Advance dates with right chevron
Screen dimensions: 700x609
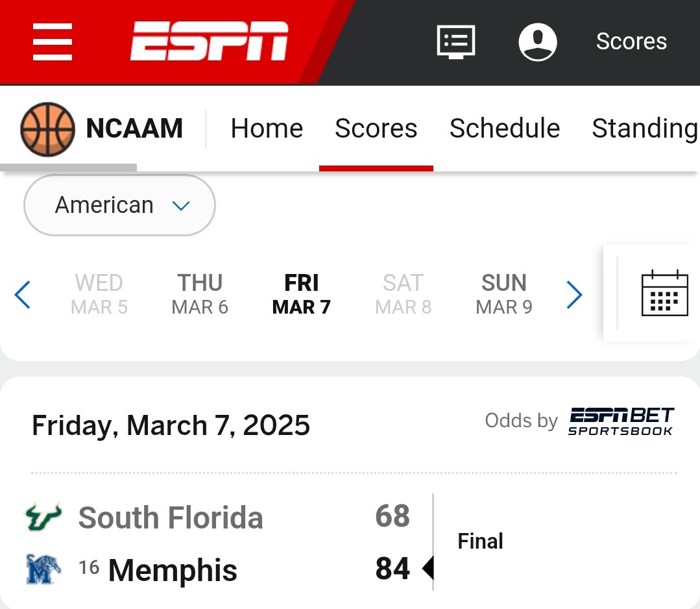[574, 295]
